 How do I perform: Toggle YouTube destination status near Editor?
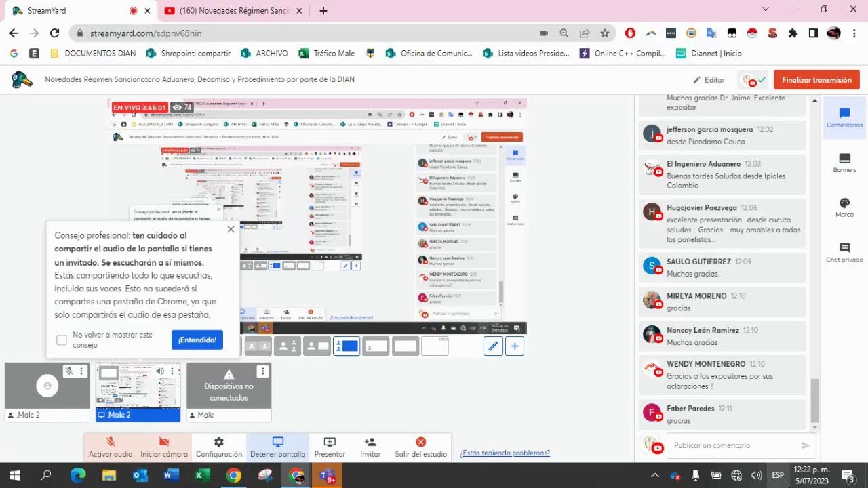pos(753,80)
